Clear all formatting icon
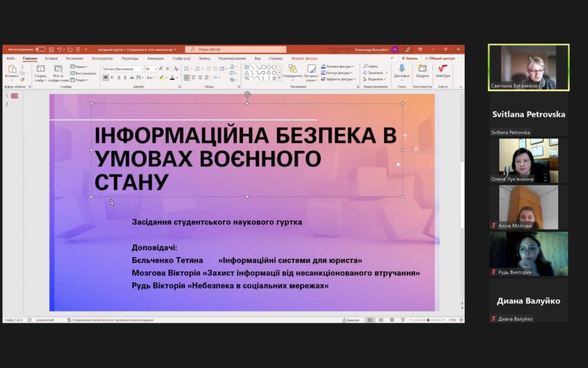 176,69
